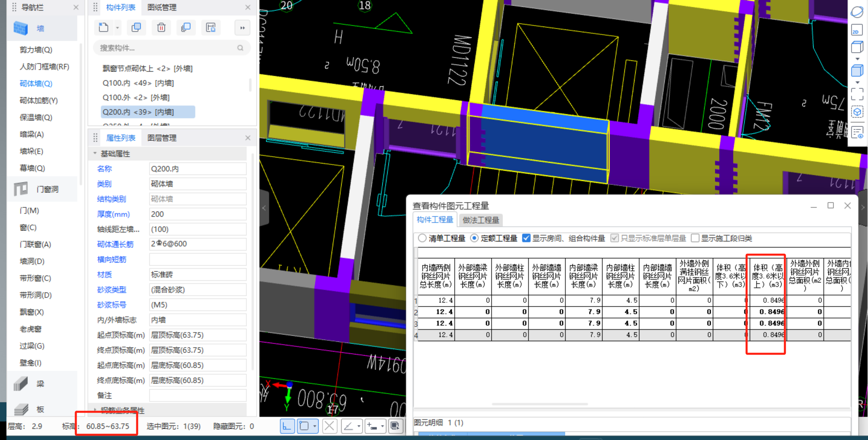This screenshot has width=868, height=440.
Task: Select the 定额工程量 radio button
Action: tap(474, 238)
